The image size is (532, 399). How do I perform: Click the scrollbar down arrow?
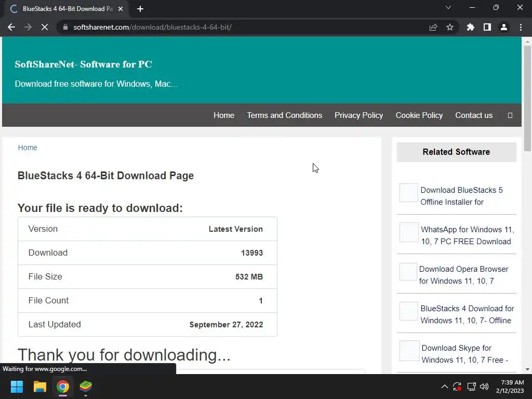coord(527,369)
